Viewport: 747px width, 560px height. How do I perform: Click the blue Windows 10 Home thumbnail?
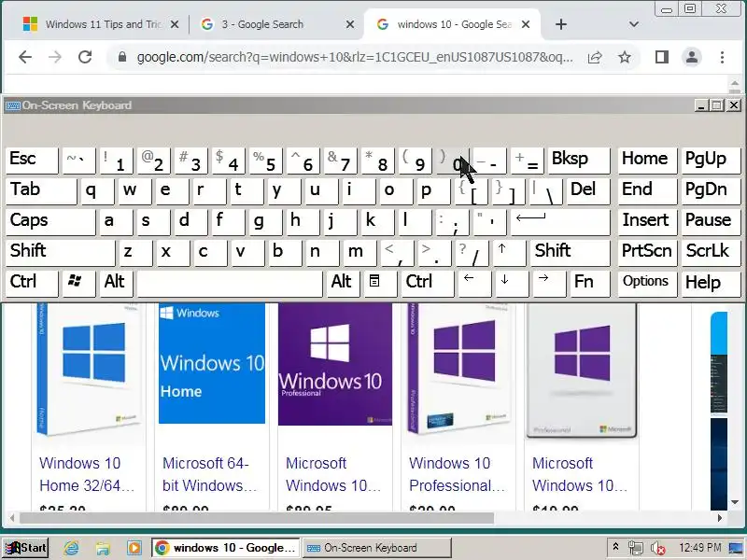(x=212, y=364)
